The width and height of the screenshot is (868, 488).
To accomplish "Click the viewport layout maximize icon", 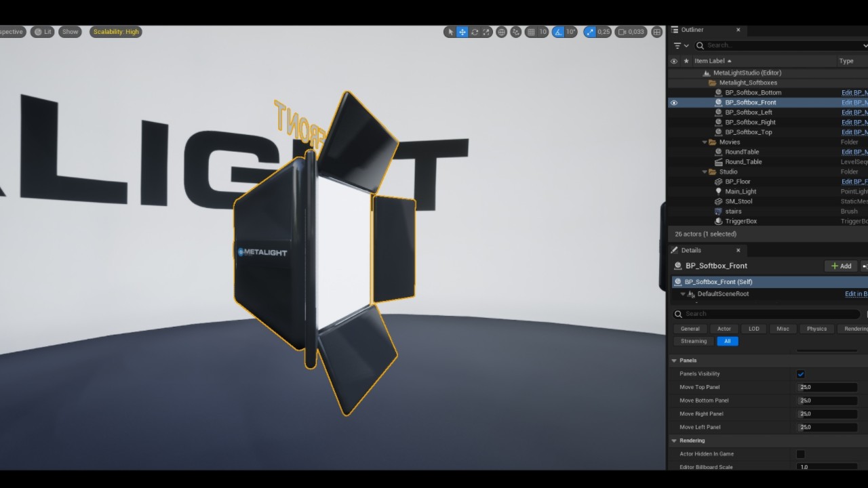I will (x=656, y=32).
